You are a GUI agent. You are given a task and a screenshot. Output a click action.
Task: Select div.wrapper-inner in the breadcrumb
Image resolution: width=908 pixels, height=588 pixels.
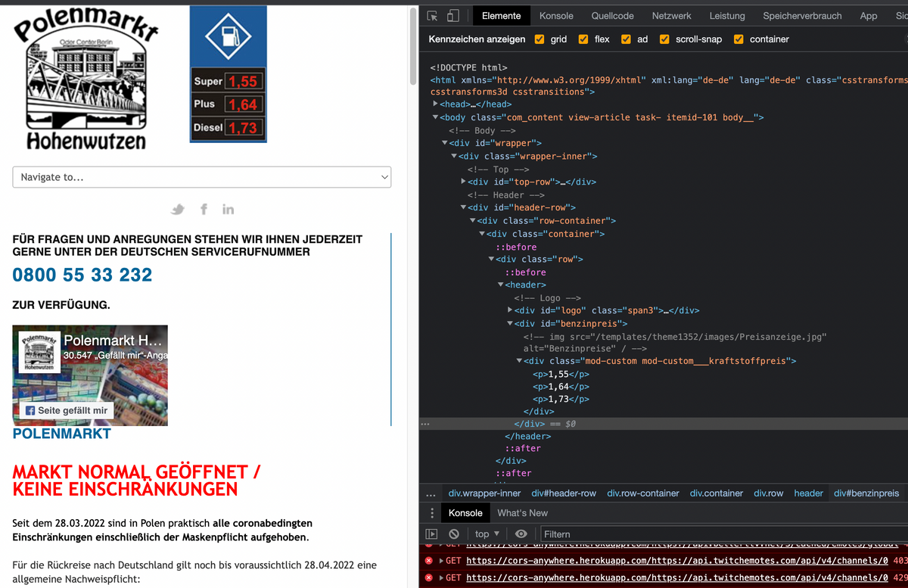click(485, 493)
